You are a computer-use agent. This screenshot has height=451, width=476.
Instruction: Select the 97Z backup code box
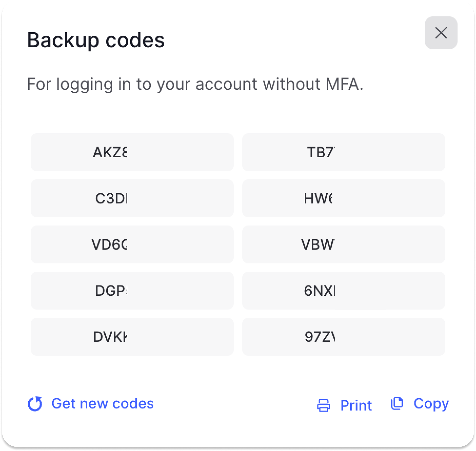(x=343, y=337)
